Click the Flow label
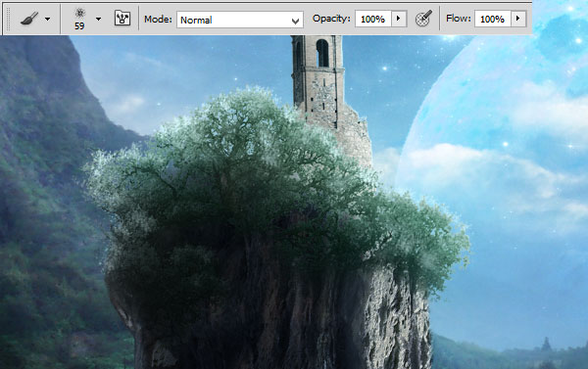Image resolution: width=588 pixels, height=369 pixels. [x=459, y=18]
